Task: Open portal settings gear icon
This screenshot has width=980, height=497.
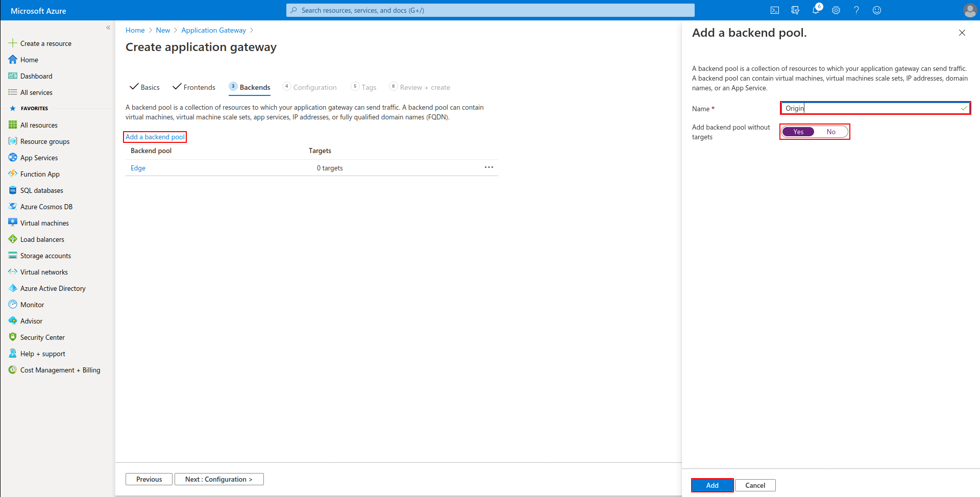Action: tap(836, 10)
